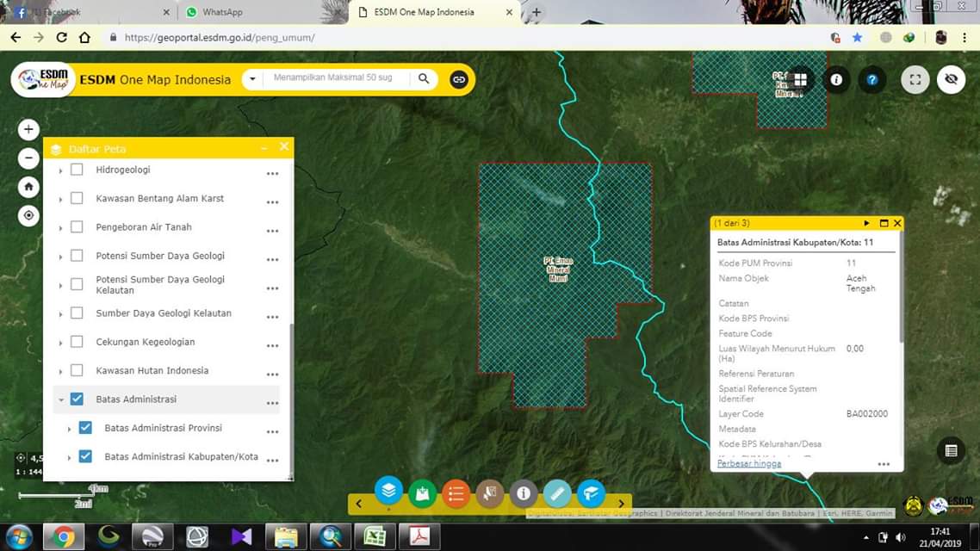Click the map search input field
980x551 pixels.
point(336,78)
